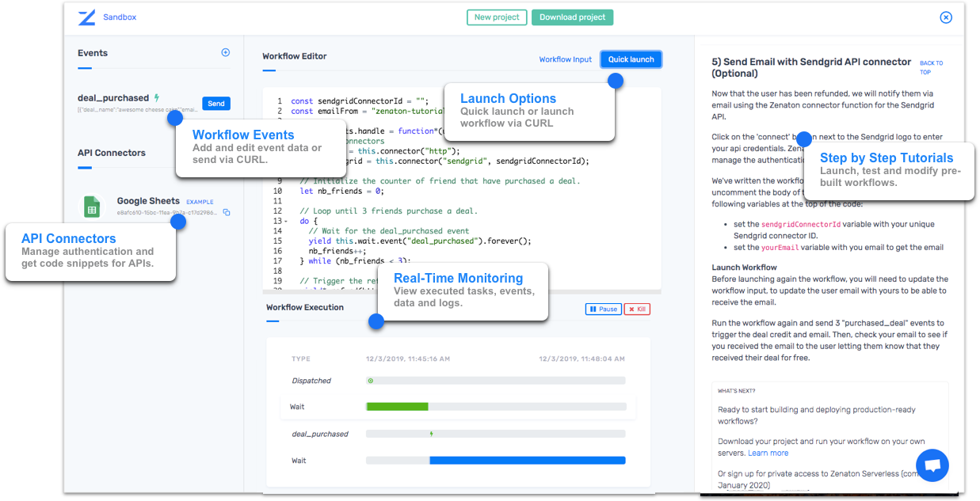Viewport: 980px width, 501px height.
Task: Click the Dispatched timeline marker
Action: tap(370, 381)
